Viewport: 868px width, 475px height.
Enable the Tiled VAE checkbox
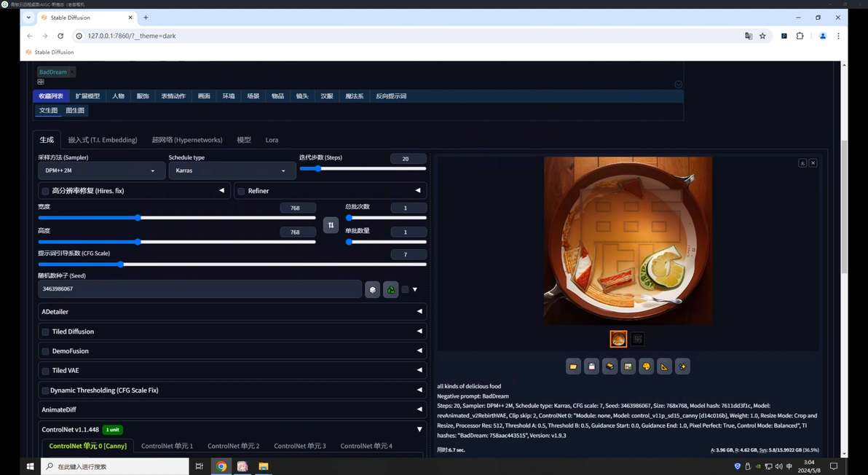pyautogui.click(x=45, y=371)
